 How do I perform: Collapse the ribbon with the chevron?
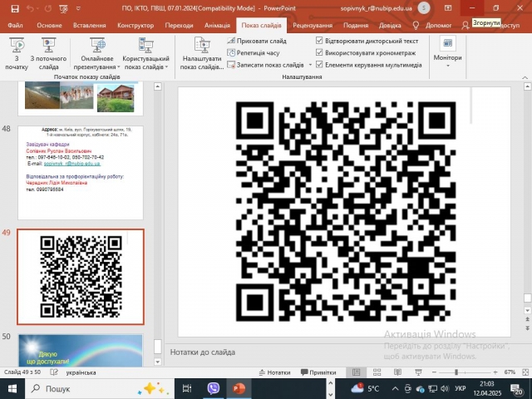click(525, 77)
